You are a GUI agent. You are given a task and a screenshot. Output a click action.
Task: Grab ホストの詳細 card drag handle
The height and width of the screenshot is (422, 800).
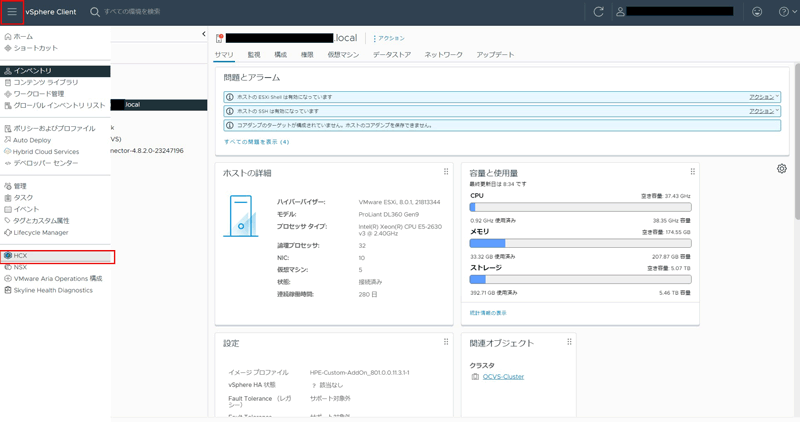(x=446, y=172)
